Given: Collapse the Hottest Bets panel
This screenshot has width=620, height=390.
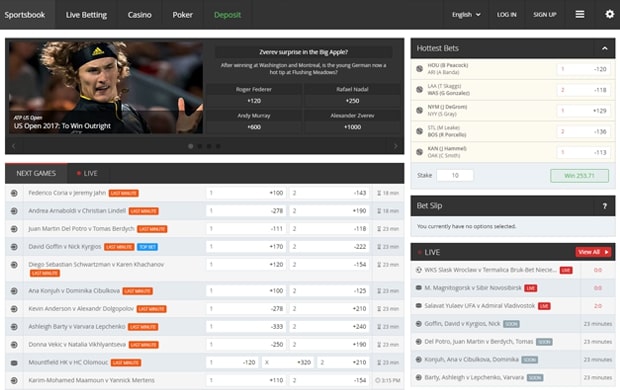Looking at the screenshot, I should (x=604, y=48).
